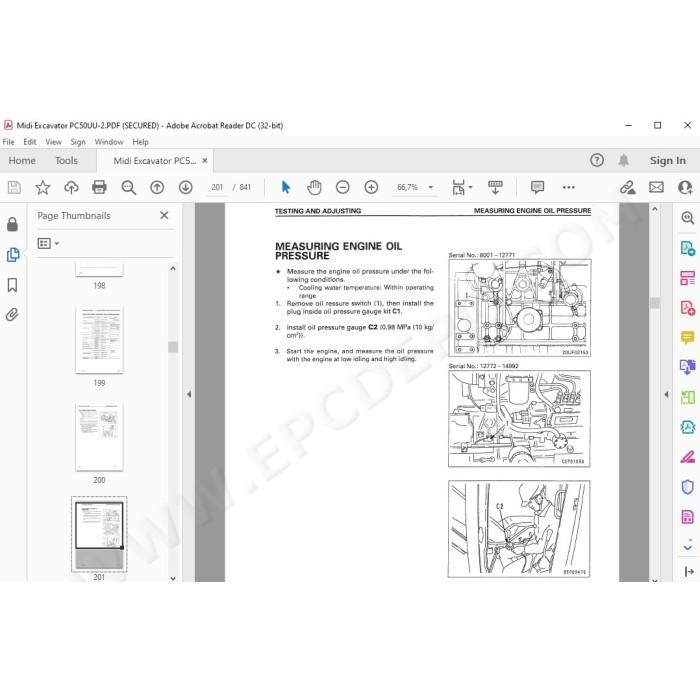
Task: Click the page number field 201
Action: coord(217,188)
